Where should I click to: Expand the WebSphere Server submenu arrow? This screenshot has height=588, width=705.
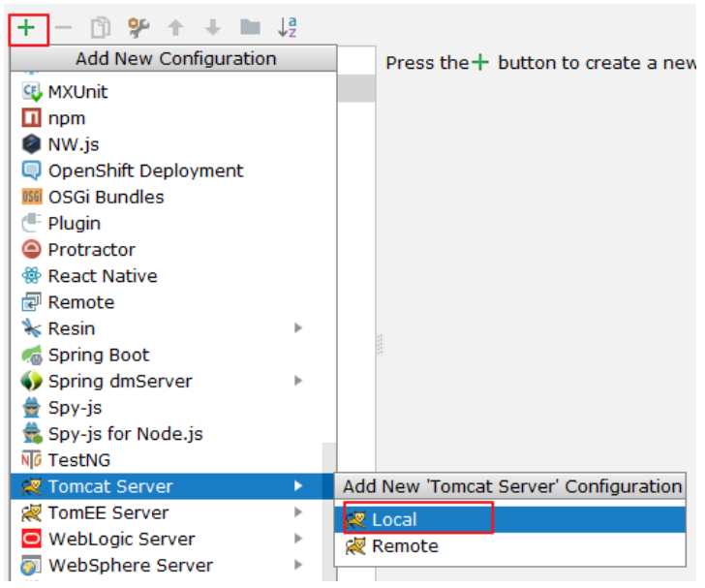click(x=298, y=565)
